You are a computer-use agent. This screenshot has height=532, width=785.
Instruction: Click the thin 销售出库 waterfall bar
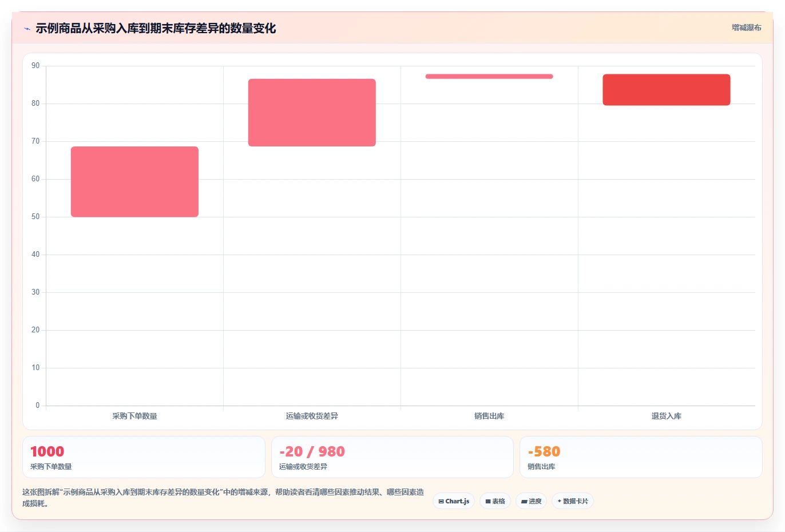tap(489, 77)
